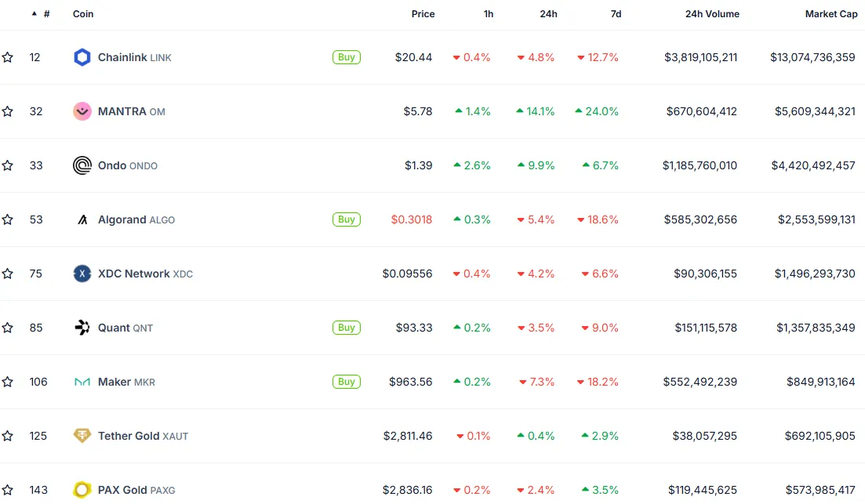Image resolution: width=865 pixels, height=504 pixels.
Task: Sort by Price column header
Action: pos(423,14)
